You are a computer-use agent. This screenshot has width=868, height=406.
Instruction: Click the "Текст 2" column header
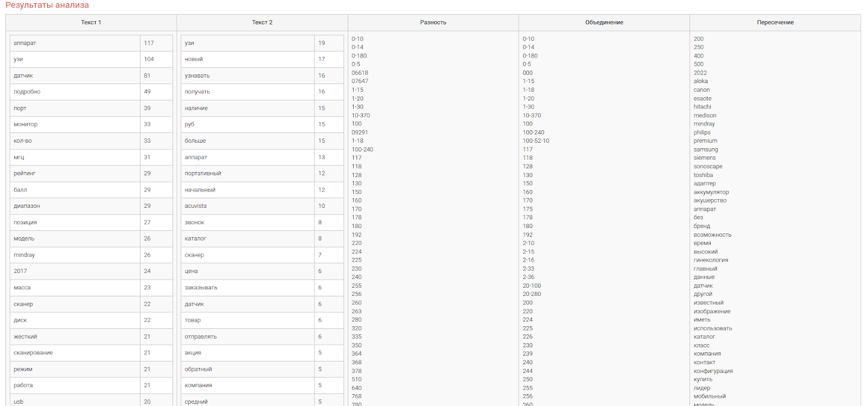click(x=262, y=22)
